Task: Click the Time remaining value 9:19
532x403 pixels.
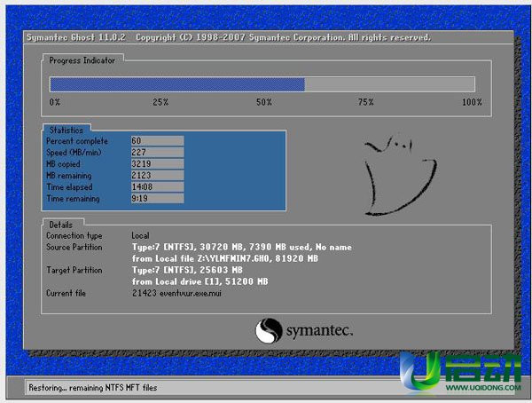Action: 158,199
